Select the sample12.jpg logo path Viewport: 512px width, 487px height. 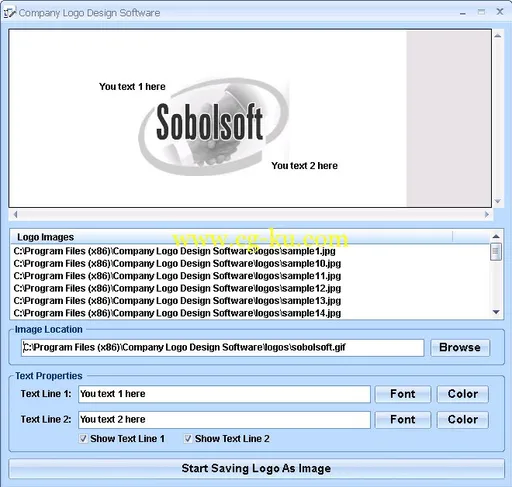(177, 288)
